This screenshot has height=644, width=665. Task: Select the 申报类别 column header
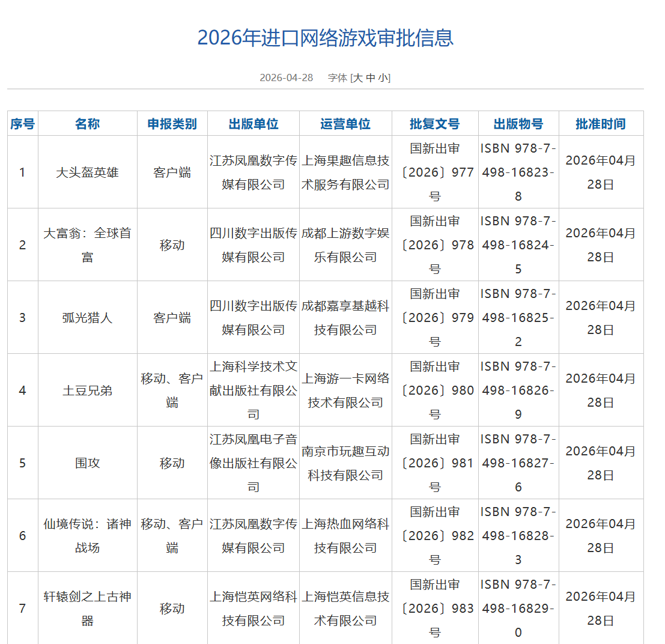pos(172,124)
